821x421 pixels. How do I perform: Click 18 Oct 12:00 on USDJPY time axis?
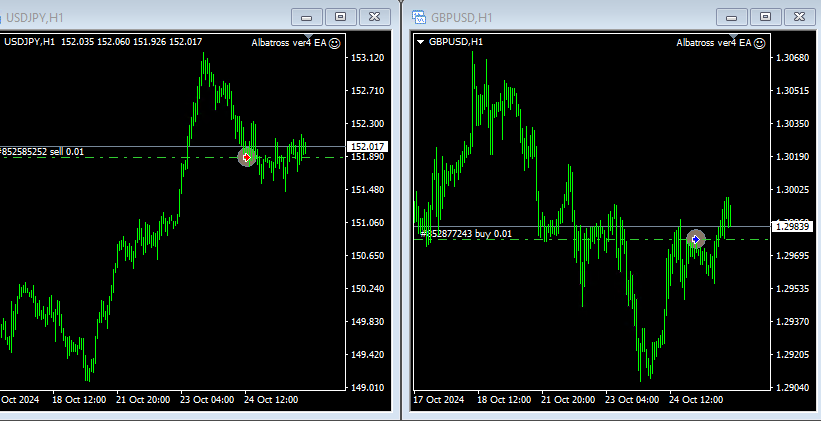click(79, 400)
